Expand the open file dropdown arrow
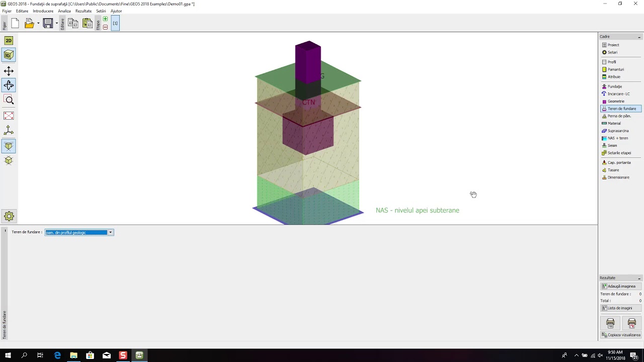 tap(38, 23)
